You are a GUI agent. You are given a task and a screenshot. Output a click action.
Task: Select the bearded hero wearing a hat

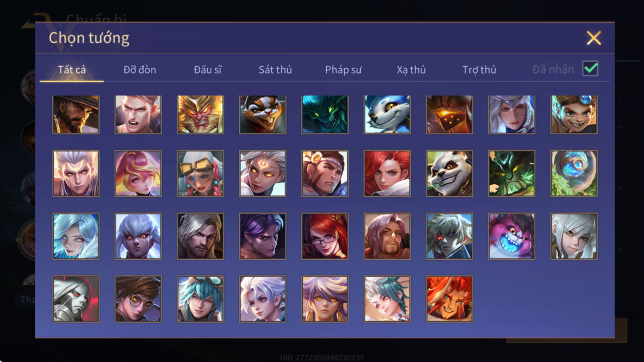76,114
